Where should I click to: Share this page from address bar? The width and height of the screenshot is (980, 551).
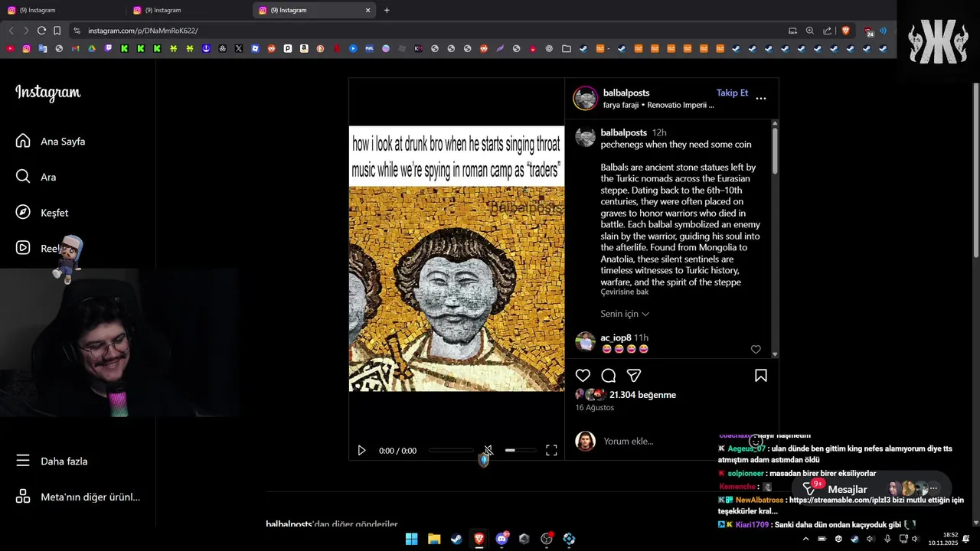pos(828,31)
